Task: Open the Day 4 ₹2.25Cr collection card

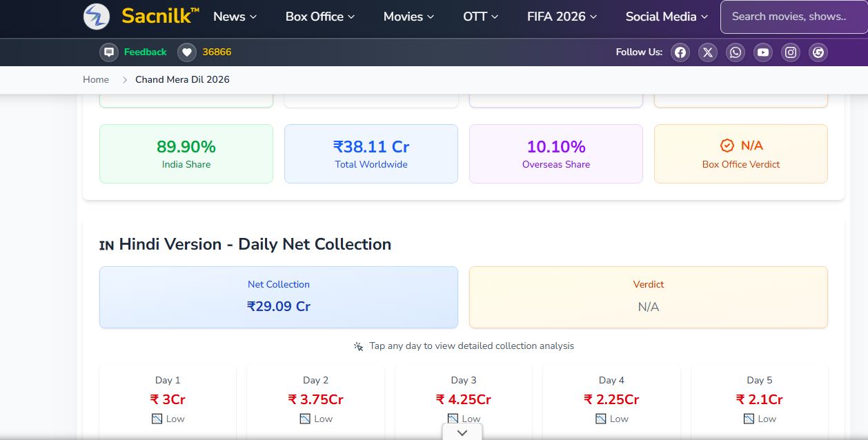Action: (611, 403)
